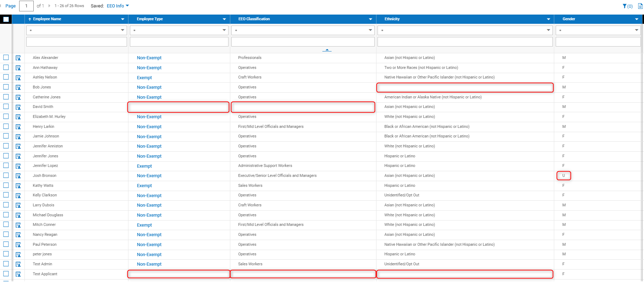Open employee record icon for Kelly Clarkson

pos(18,195)
